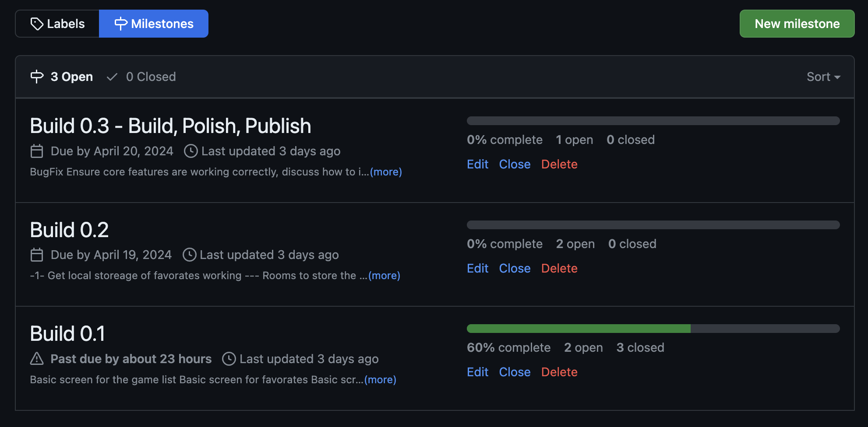Close the Build 0.2 milestone

click(x=515, y=268)
